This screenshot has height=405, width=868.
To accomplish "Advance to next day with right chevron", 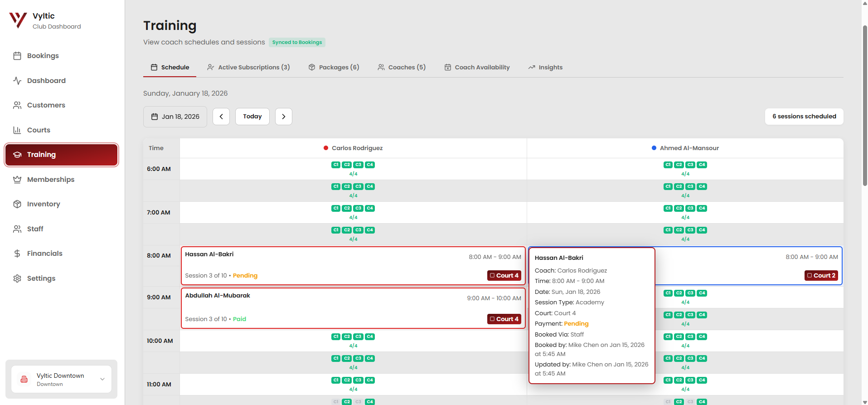I will tap(284, 117).
